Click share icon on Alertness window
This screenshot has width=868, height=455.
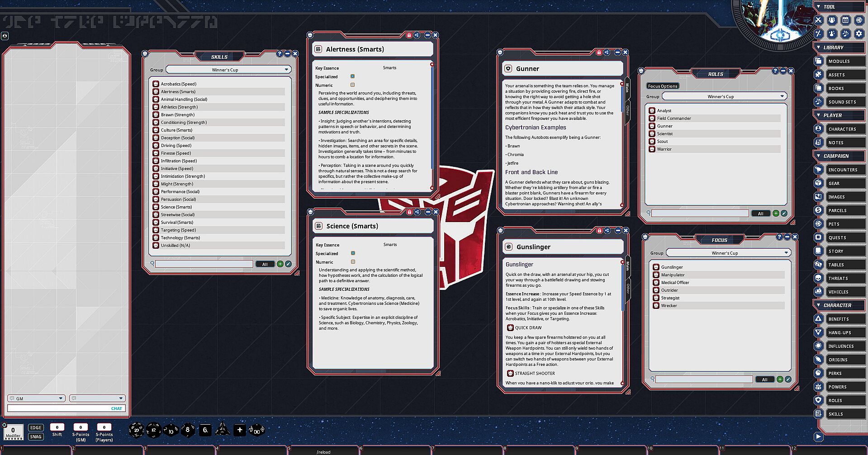coord(417,35)
